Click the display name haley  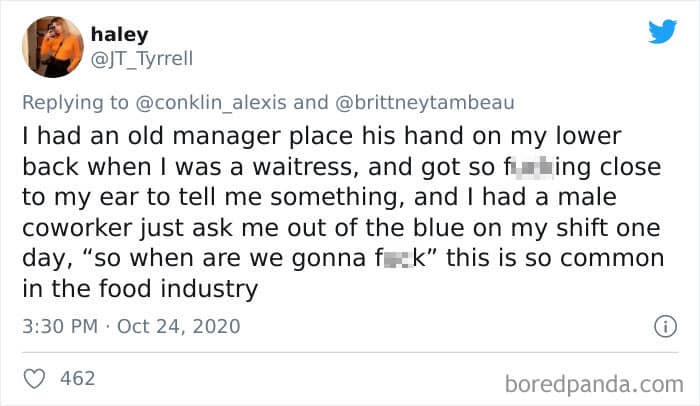[x=119, y=34]
